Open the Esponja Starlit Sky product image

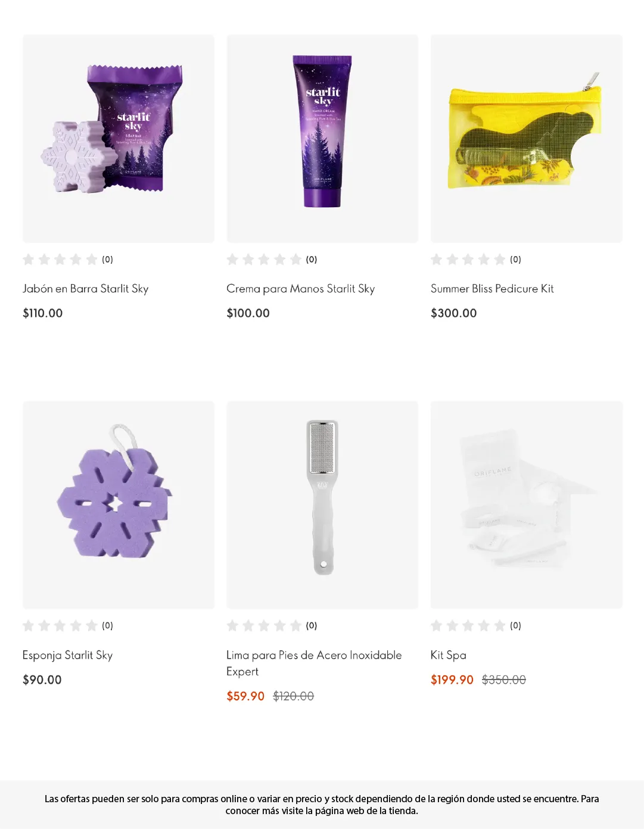coord(118,504)
